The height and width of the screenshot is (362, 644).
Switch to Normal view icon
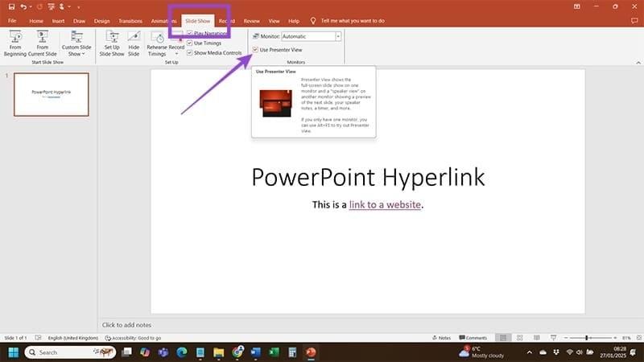pyautogui.click(x=503, y=338)
